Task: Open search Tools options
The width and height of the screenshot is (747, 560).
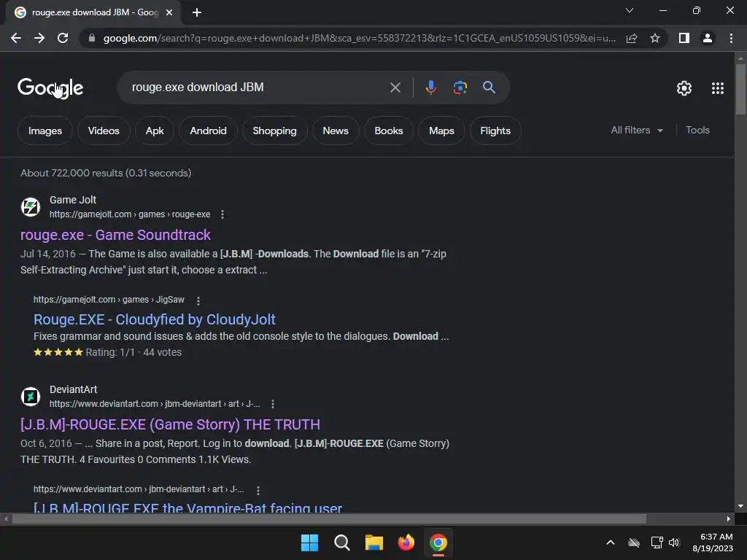Action: [697, 130]
